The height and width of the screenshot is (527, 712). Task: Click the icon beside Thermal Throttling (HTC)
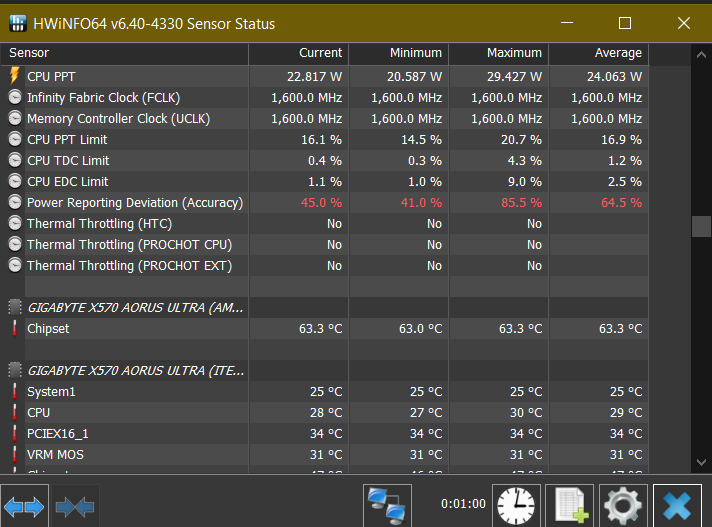coord(15,223)
